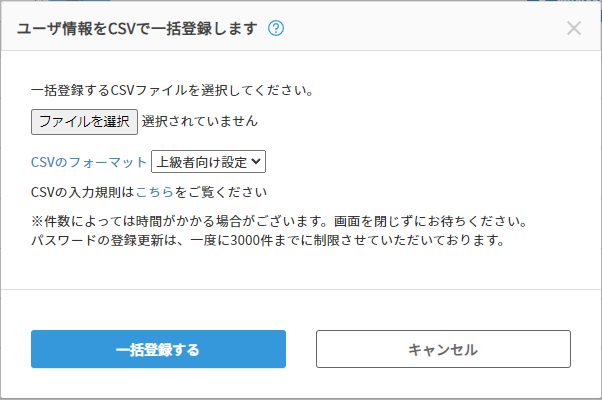Viewport: 602px width, 400px height.
Task: Open the CSVのフォーマット link
Action: 89,162
